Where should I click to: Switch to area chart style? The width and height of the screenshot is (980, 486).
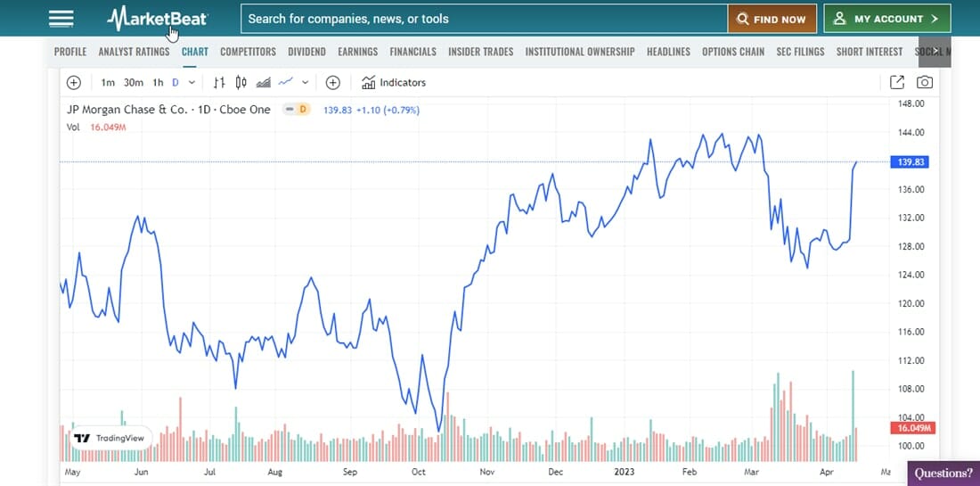[x=263, y=83]
